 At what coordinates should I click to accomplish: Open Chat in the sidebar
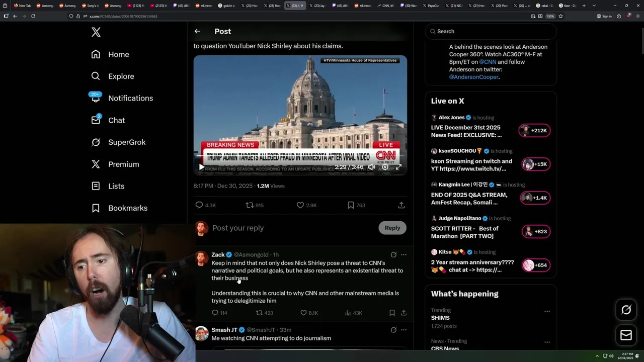click(x=108, y=120)
